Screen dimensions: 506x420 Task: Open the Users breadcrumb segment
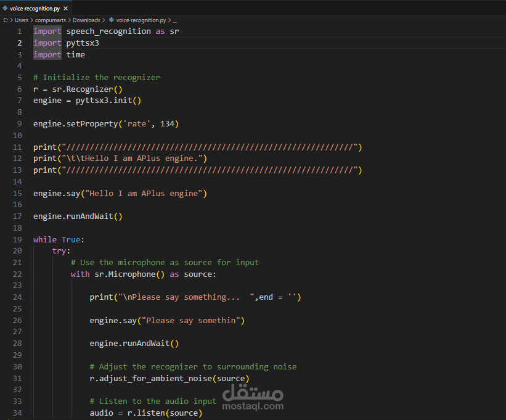click(22, 20)
